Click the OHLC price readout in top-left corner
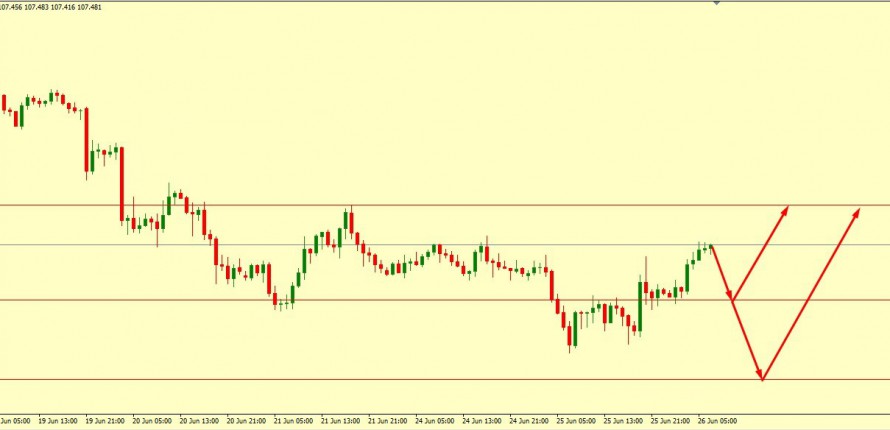890x430 pixels. tap(50, 7)
